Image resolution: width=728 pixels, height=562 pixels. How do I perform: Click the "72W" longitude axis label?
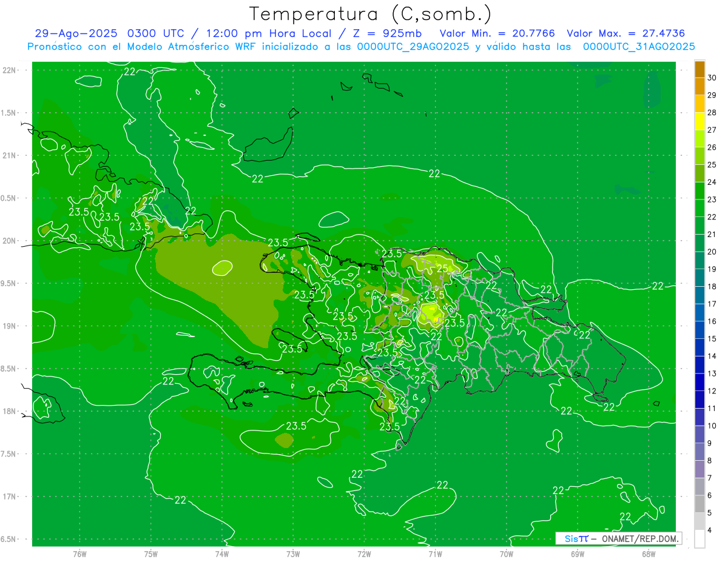(364, 554)
